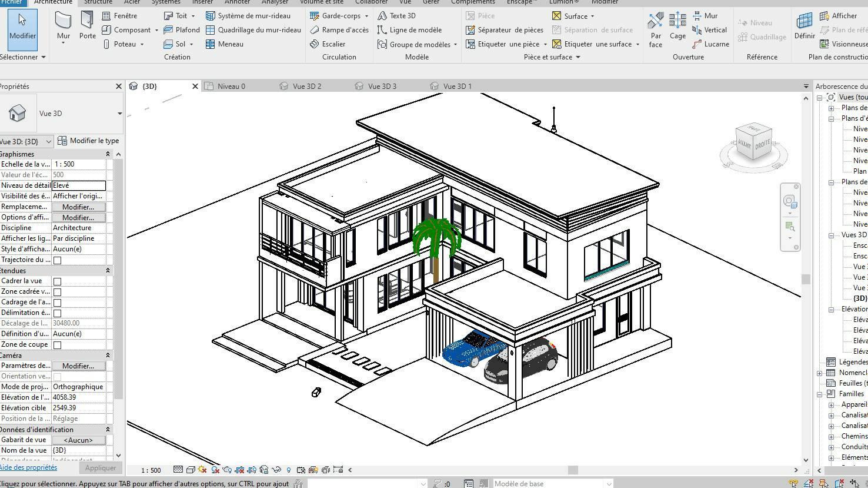
Task: Toggle the Zone cadrée visible checkbox
Action: 57,292
